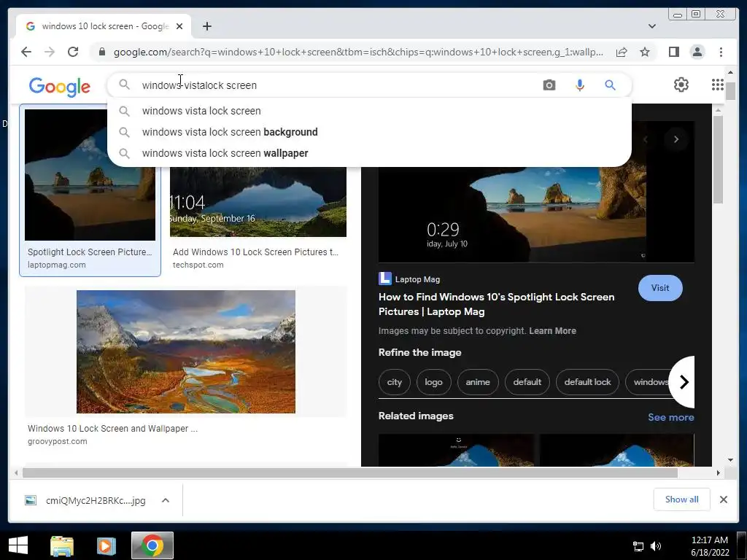The image size is (747, 560).
Task: Share this page icon in address bar
Action: (622, 52)
